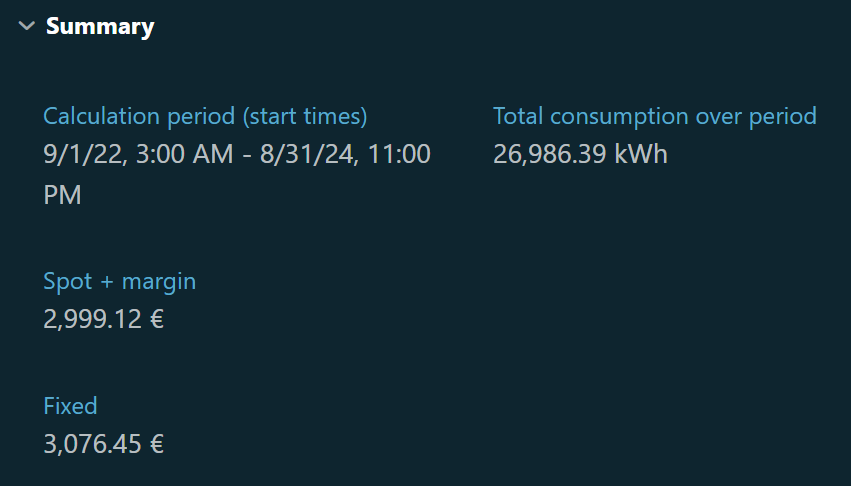Click the PM text on second line
Screen dimensions: 851x486
click(62, 195)
